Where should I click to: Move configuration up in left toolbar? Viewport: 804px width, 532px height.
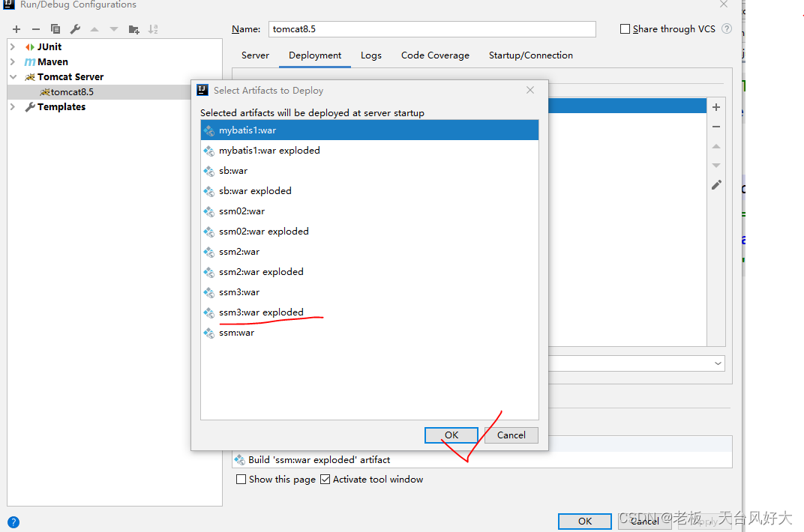click(94, 29)
